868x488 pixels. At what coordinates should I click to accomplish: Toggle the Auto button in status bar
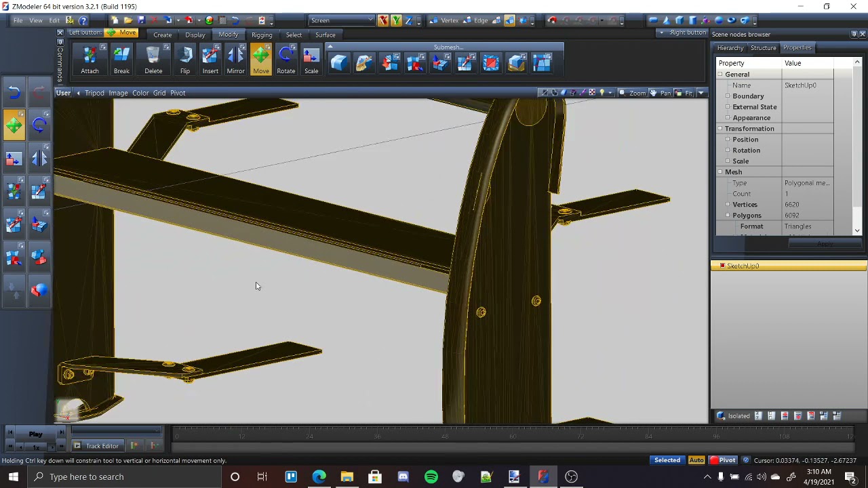tap(696, 460)
